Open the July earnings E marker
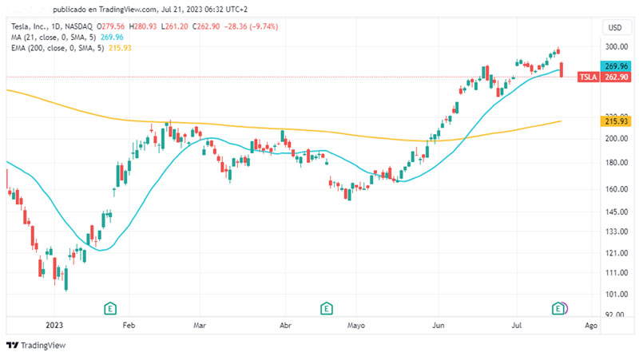The image size is (639, 364). click(559, 308)
